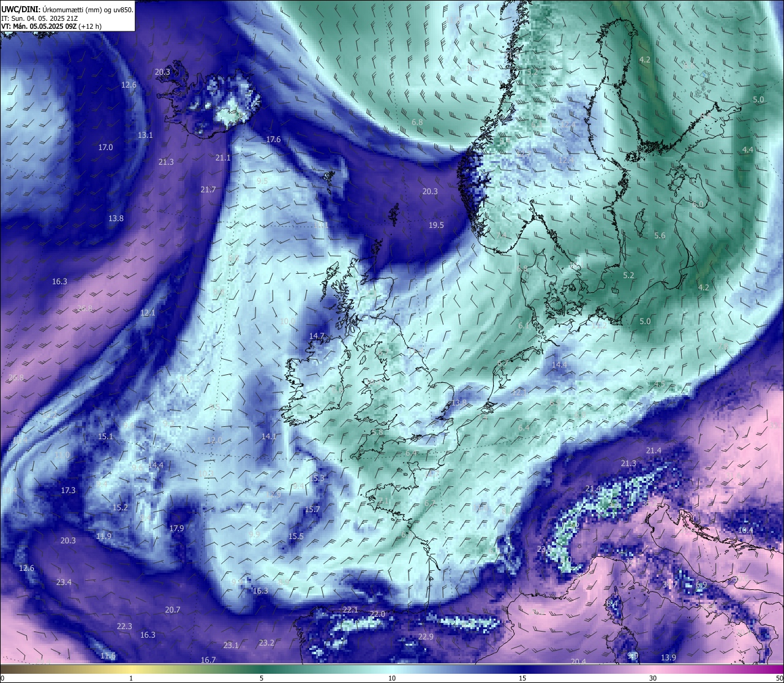Click the 21.1 value south of Iceland
Image resolution: width=784 pixels, height=683 pixels.
[223, 158]
